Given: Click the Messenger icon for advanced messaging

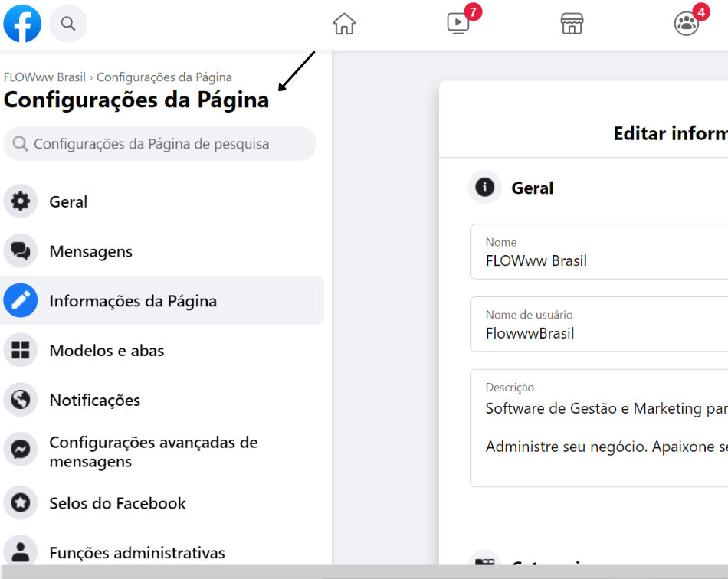Looking at the screenshot, I should click(21, 449).
